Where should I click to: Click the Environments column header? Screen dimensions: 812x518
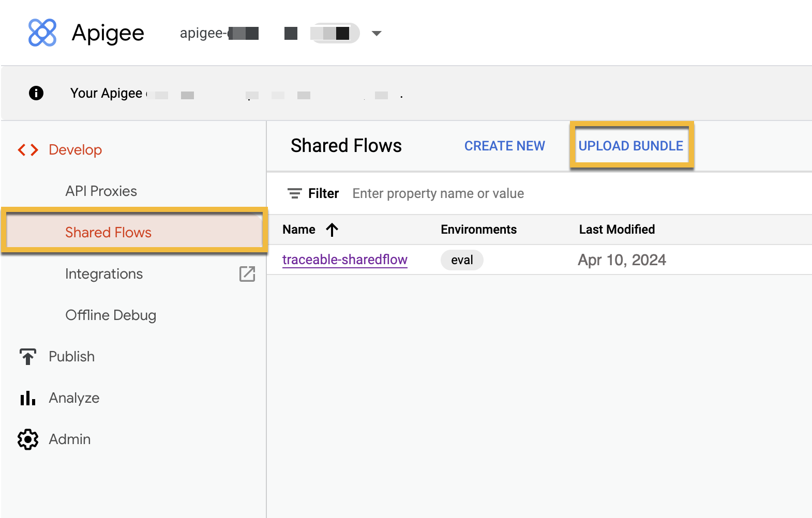coord(479,230)
